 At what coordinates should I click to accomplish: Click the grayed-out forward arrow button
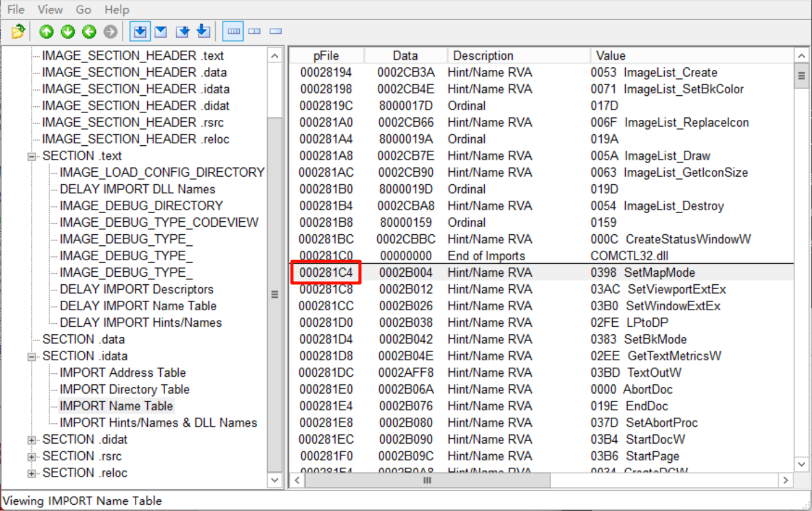[x=110, y=32]
